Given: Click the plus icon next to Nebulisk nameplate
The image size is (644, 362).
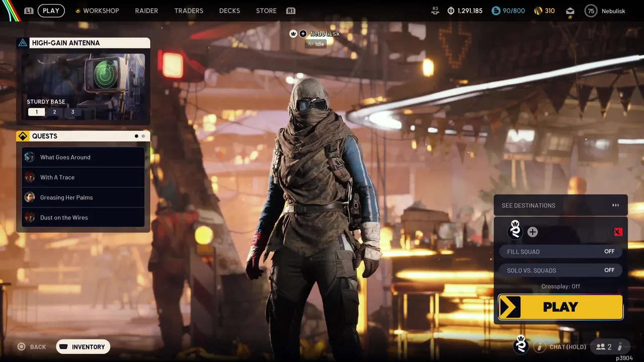Looking at the screenshot, I should [303, 34].
